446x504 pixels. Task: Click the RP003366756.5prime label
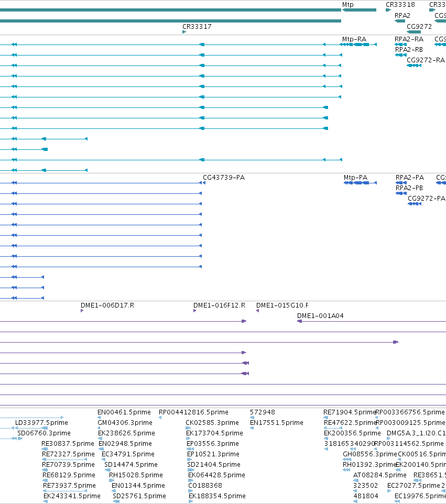[410, 412]
